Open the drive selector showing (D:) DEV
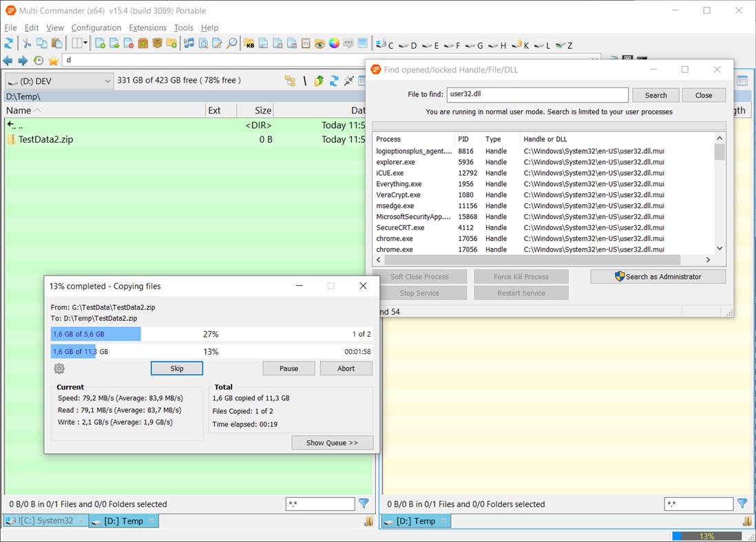 click(59, 81)
